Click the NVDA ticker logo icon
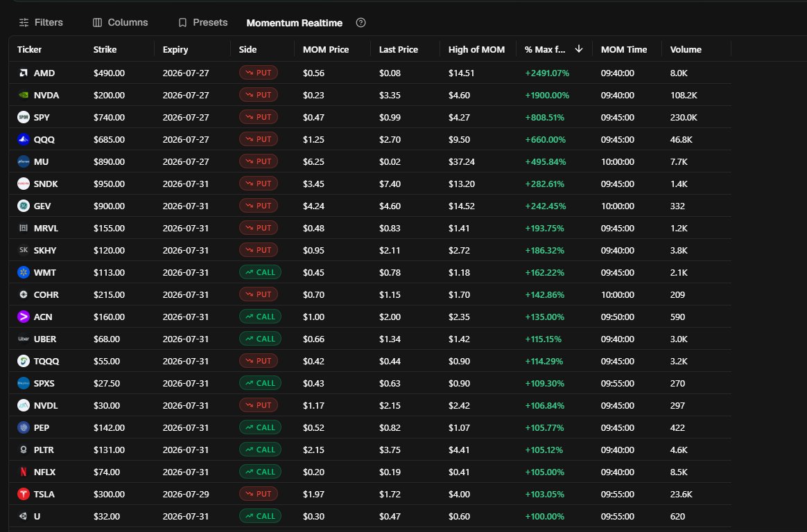The height and width of the screenshot is (532, 807). tap(23, 95)
